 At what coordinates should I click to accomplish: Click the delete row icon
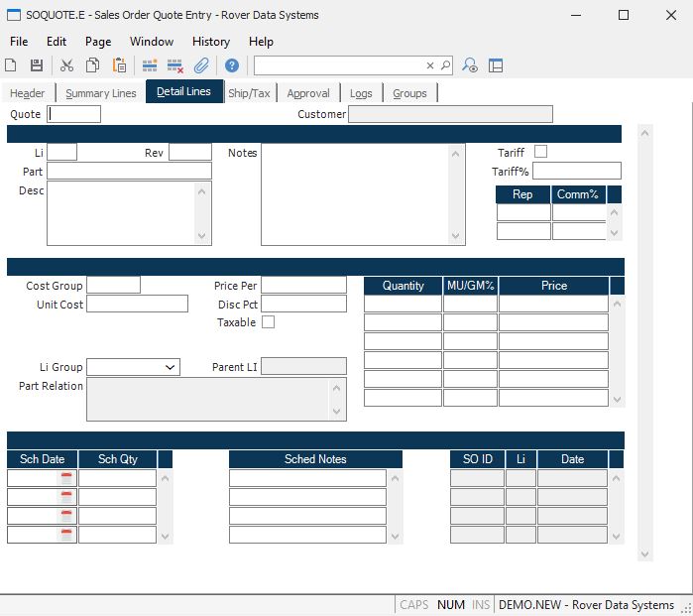(175, 65)
